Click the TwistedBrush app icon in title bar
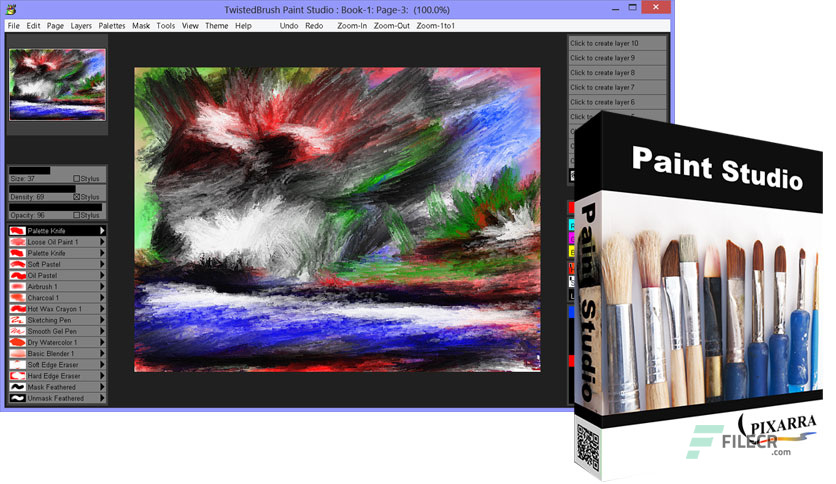This screenshot has height=484, width=836. click(11, 9)
